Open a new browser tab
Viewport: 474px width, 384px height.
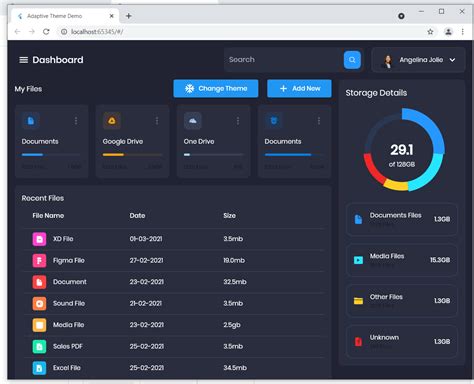click(129, 16)
